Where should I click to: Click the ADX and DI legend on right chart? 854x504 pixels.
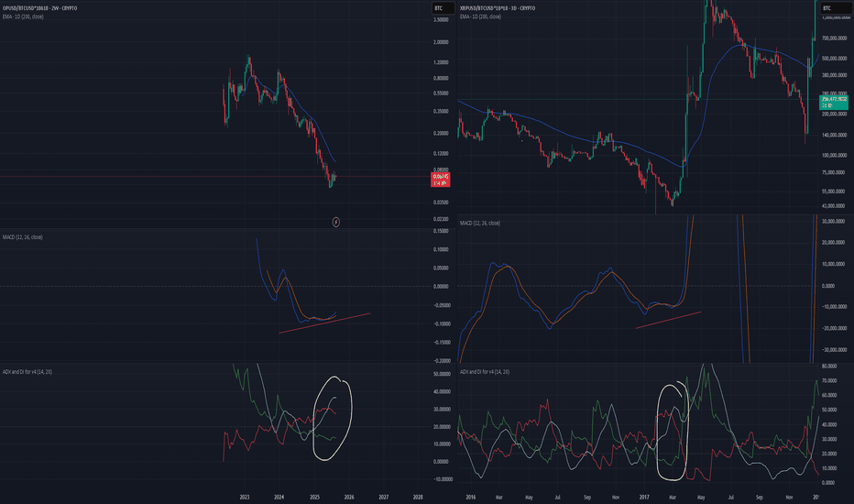point(487,373)
